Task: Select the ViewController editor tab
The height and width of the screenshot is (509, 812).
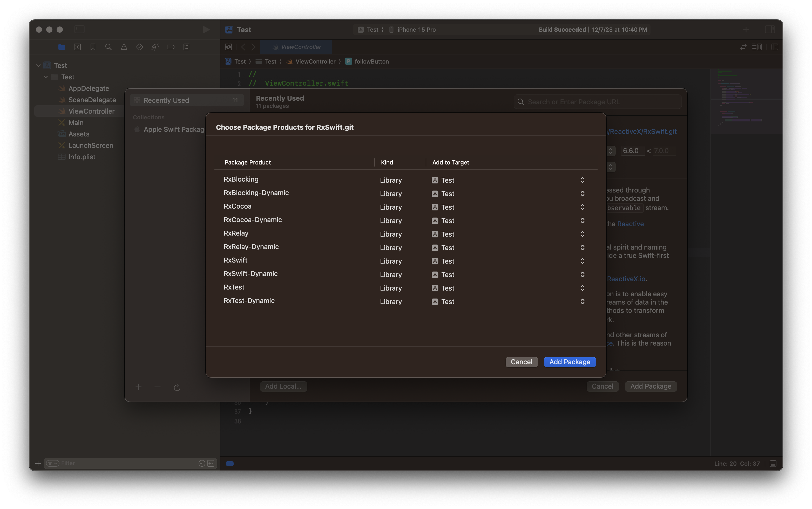Action: point(296,47)
